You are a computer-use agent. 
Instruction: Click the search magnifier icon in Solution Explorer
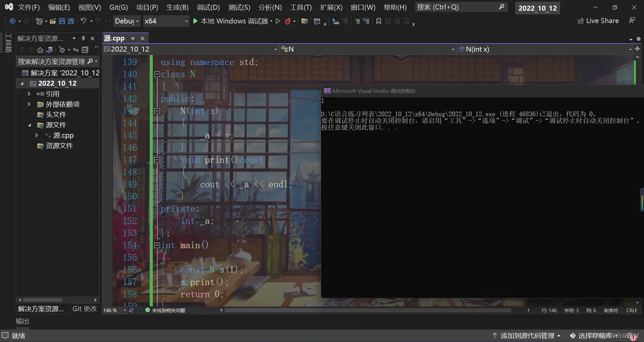point(90,61)
